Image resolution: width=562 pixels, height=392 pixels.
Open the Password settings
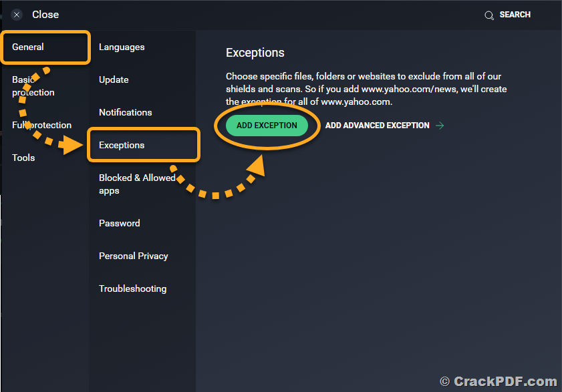[x=120, y=223]
